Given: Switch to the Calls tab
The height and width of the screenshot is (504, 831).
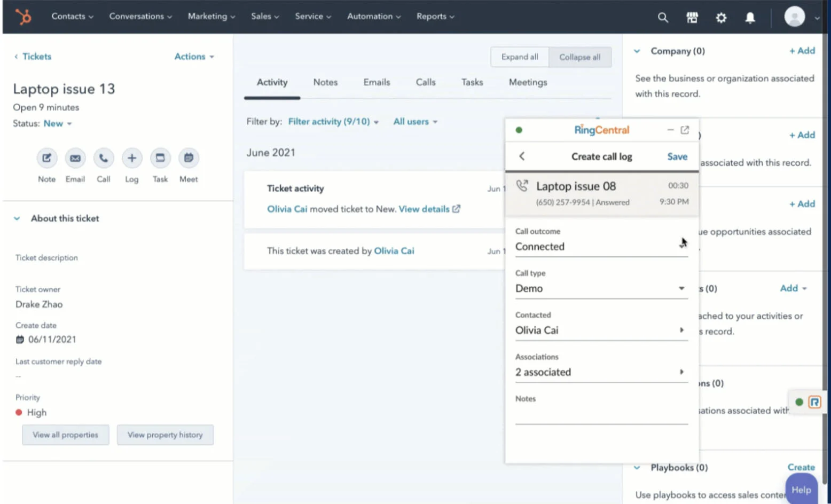Looking at the screenshot, I should [426, 82].
